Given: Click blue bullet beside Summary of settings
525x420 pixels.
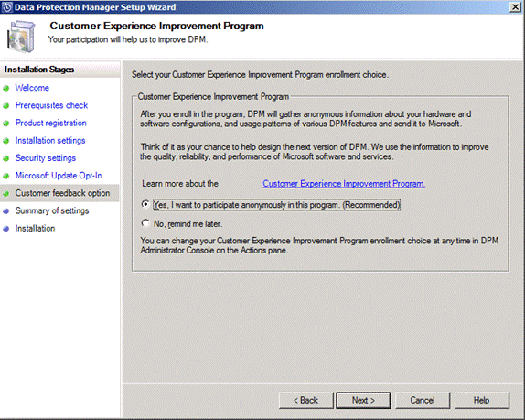Looking at the screenshot, I should tap(6, 211).
